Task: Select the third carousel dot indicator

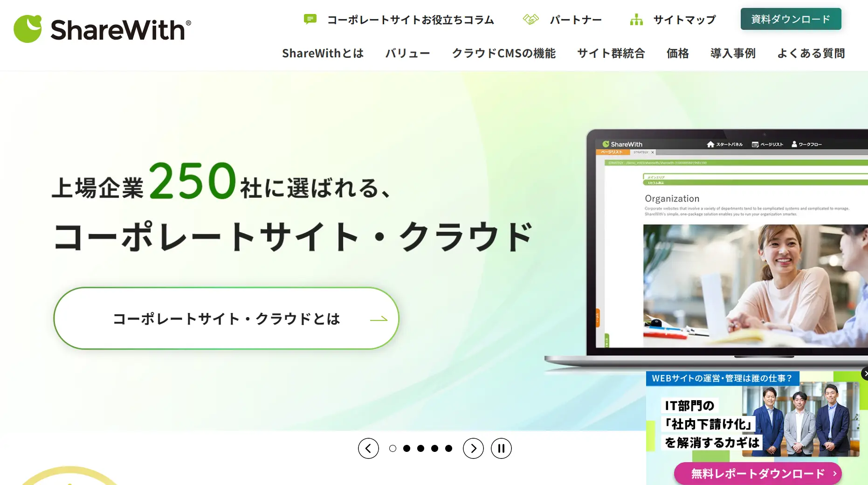Action: [420, 449]
